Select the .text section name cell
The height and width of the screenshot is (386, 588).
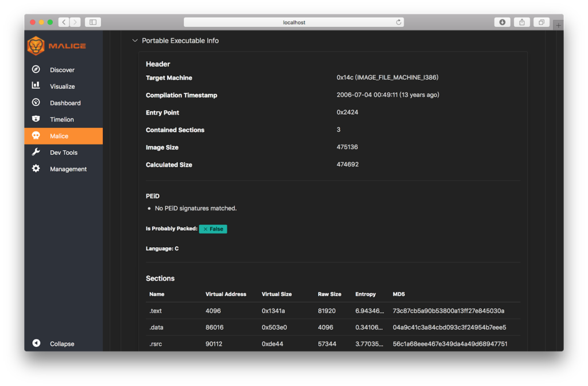156,311
